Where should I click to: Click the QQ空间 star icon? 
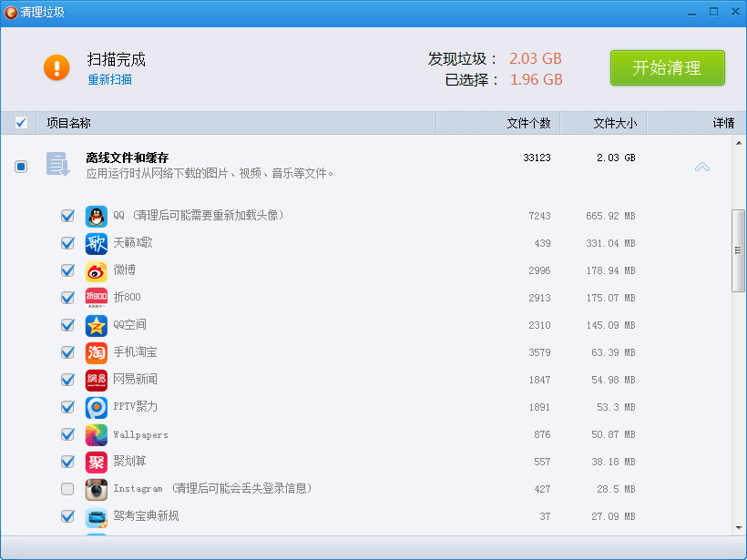coord(97,326)
